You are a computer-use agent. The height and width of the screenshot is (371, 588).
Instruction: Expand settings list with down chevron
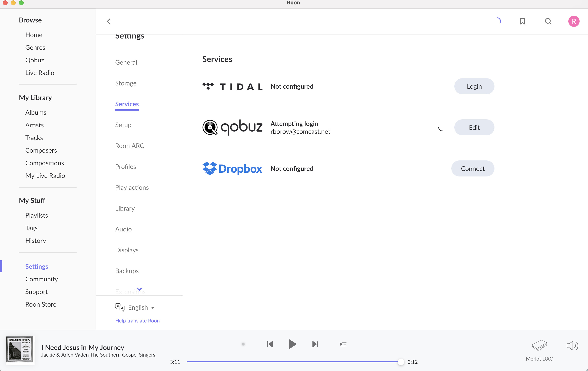pos(139,289)
